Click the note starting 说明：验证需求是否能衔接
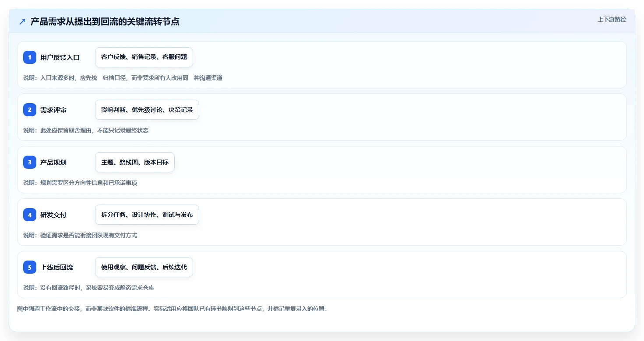The image size is (644, 341). click(80, 235)
